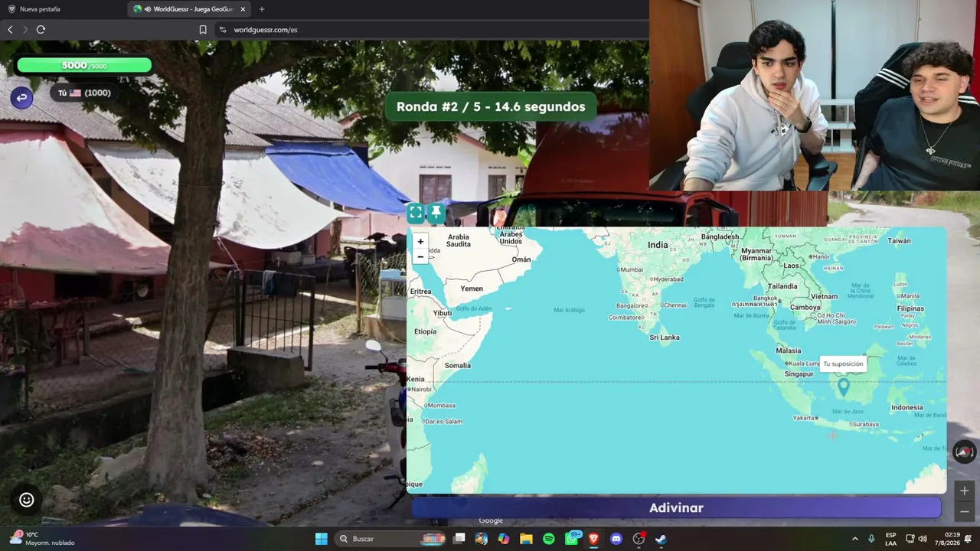Open site settings icon in address bar
980x551 pixels.
pos(223,30)
